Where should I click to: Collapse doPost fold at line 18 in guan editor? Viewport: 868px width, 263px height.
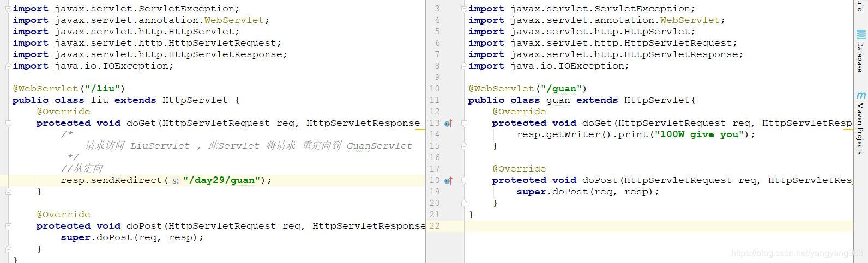point(464,180)
